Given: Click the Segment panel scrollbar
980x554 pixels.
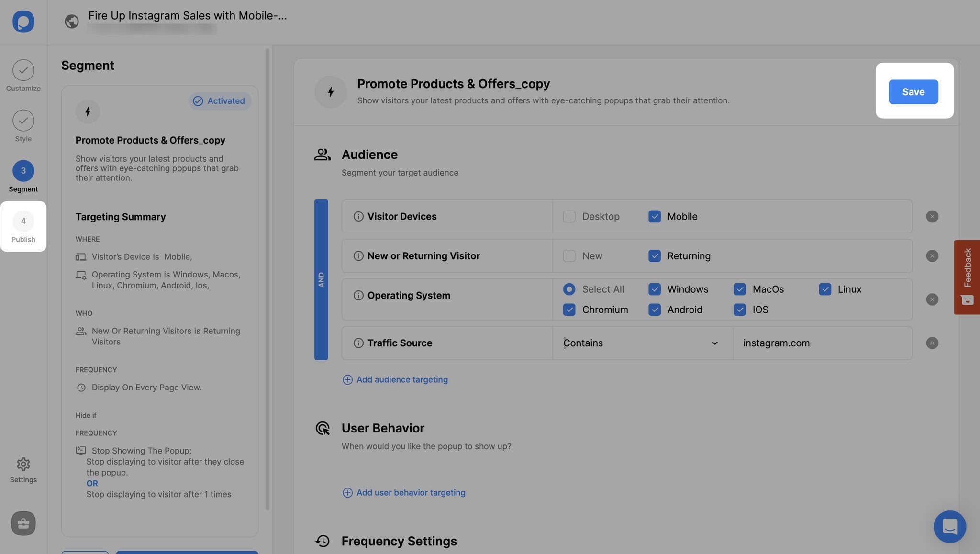Looking at the screenshot, I should [x=267, y=279].
